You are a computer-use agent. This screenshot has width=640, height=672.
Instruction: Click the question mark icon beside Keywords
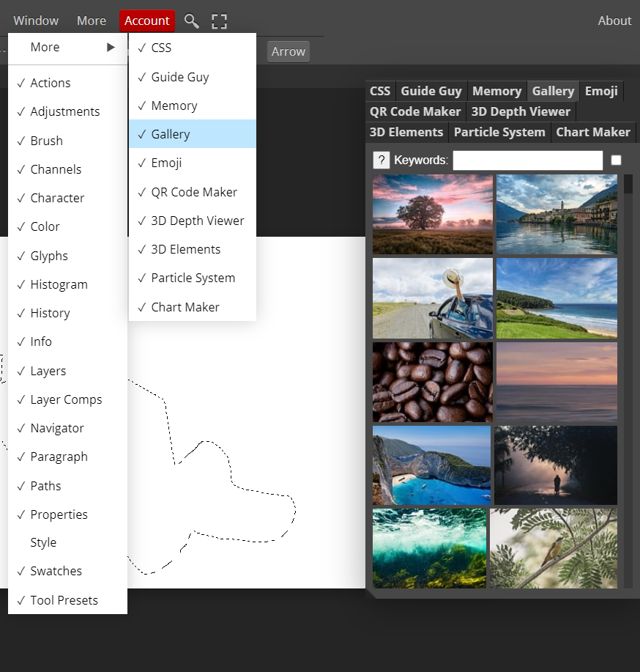click(381, 160)
